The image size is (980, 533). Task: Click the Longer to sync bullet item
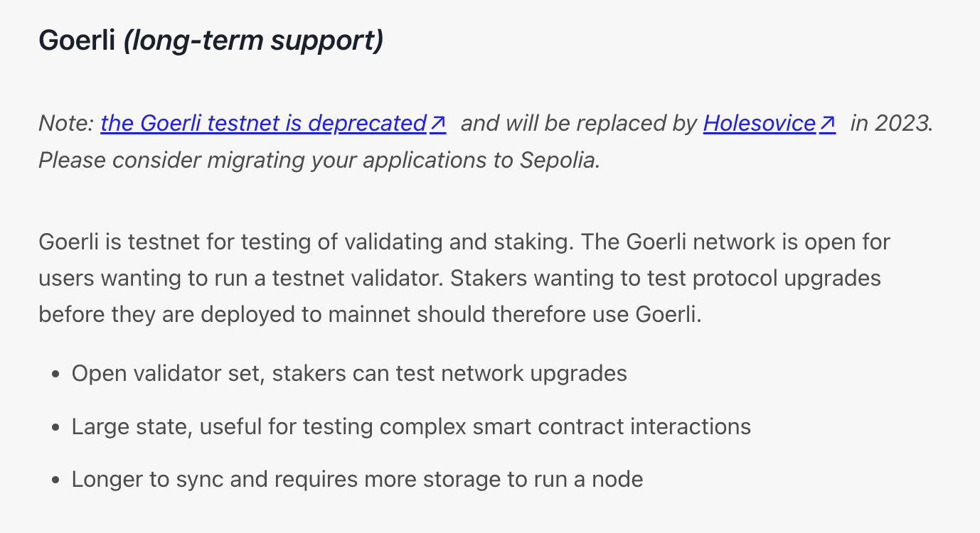tap(357, 479)
